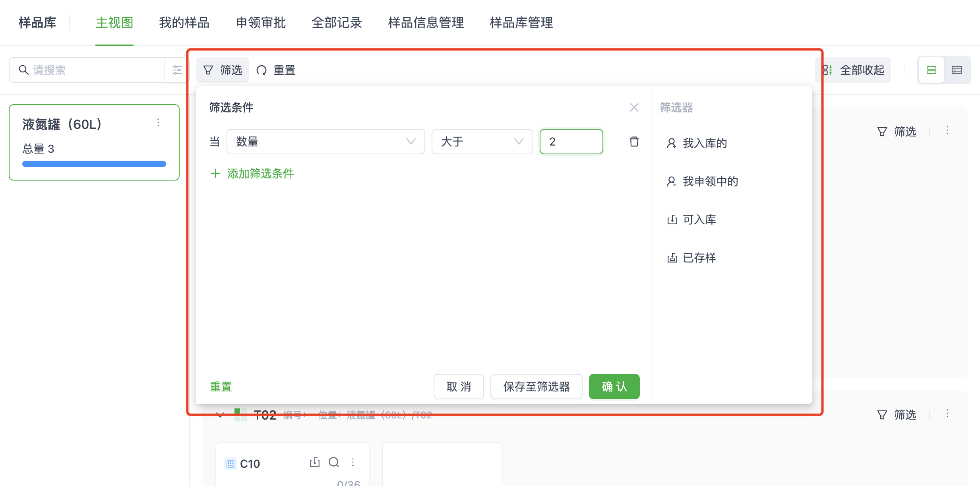This screenshot has width=980, height=486.
Task: Select the 我申领中的 filter shortcut
Action: click(x=709, y=181)
